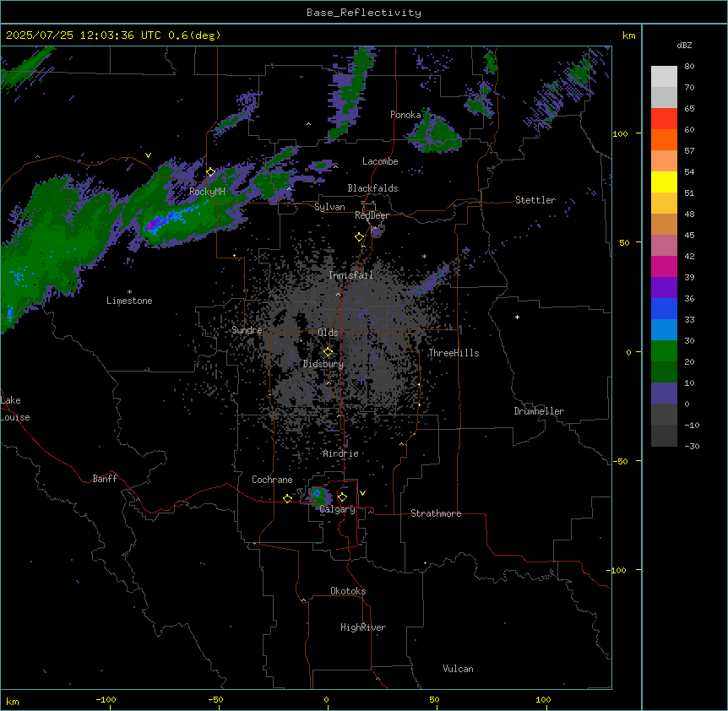Click the 0 tick on the bottom axis
The image size is (728, 711).
coord(326,700)
